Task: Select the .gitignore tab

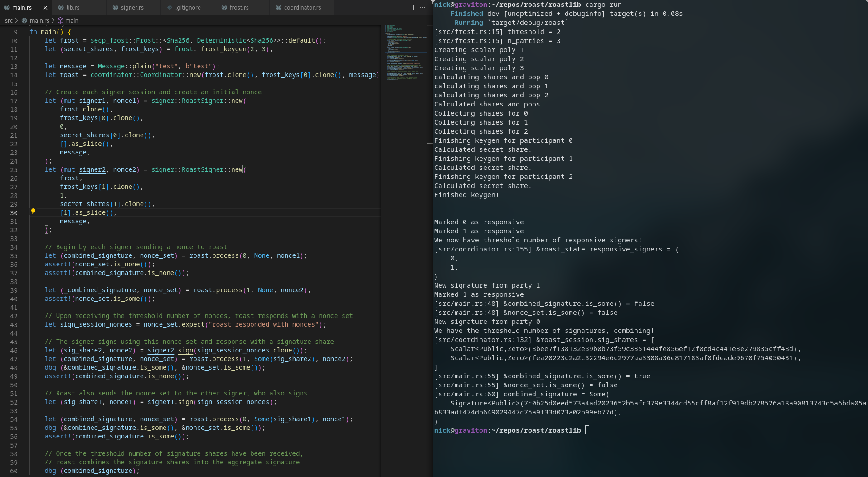Action: coord(188,8)
